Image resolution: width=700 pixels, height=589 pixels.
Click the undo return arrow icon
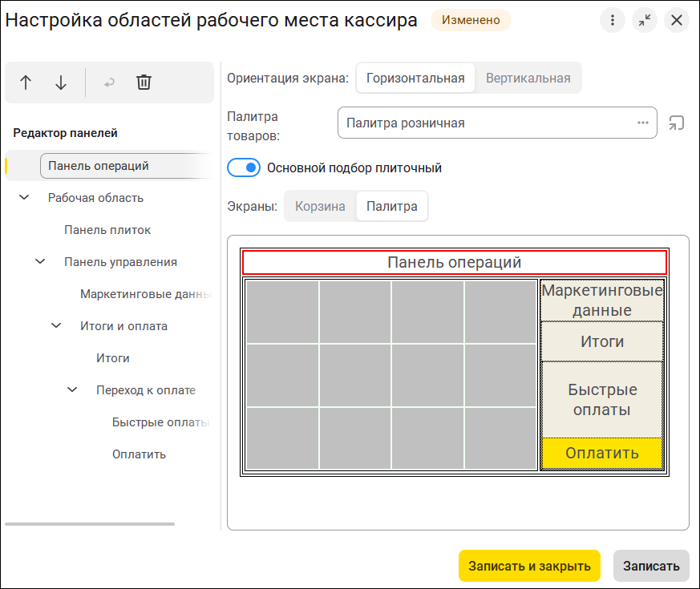[x=109, y=83]
